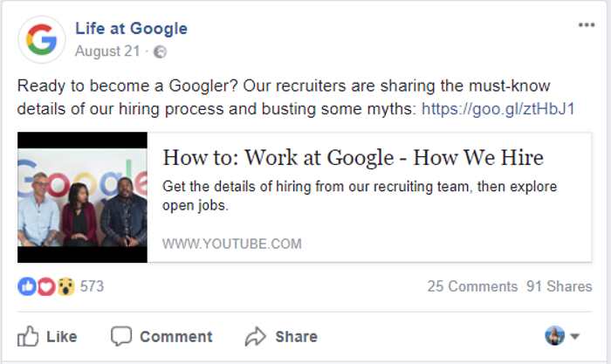Show the 25 Comments
The image size is (611, 364).
pos(472,286)
